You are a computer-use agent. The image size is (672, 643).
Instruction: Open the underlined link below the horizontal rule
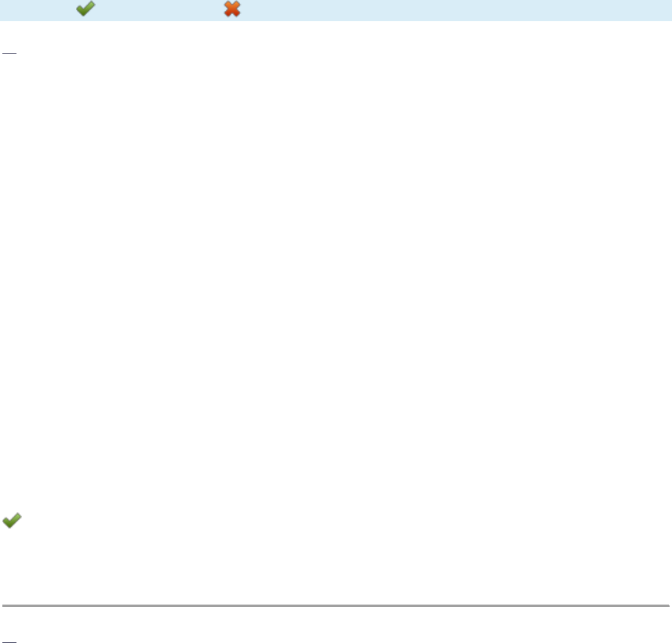pyautogui.click(x=9, y=641)
